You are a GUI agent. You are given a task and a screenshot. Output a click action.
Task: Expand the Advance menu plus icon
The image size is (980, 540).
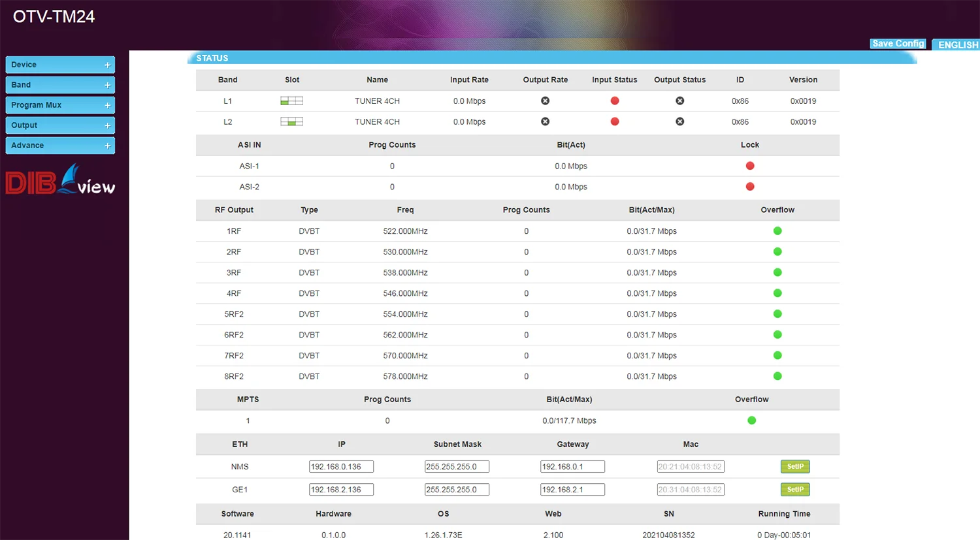(x=108, y=146)
